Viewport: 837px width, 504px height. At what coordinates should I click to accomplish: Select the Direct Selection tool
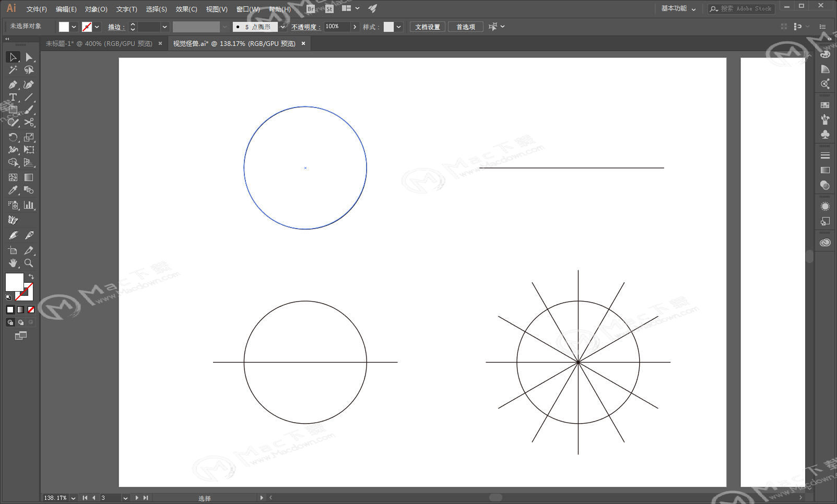pos(29,57)
